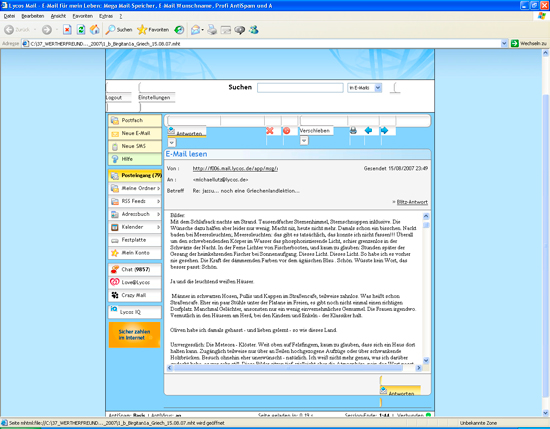Click mail body scrollbar up arrow
550x429 pixels.
click(x=426, y=216)
